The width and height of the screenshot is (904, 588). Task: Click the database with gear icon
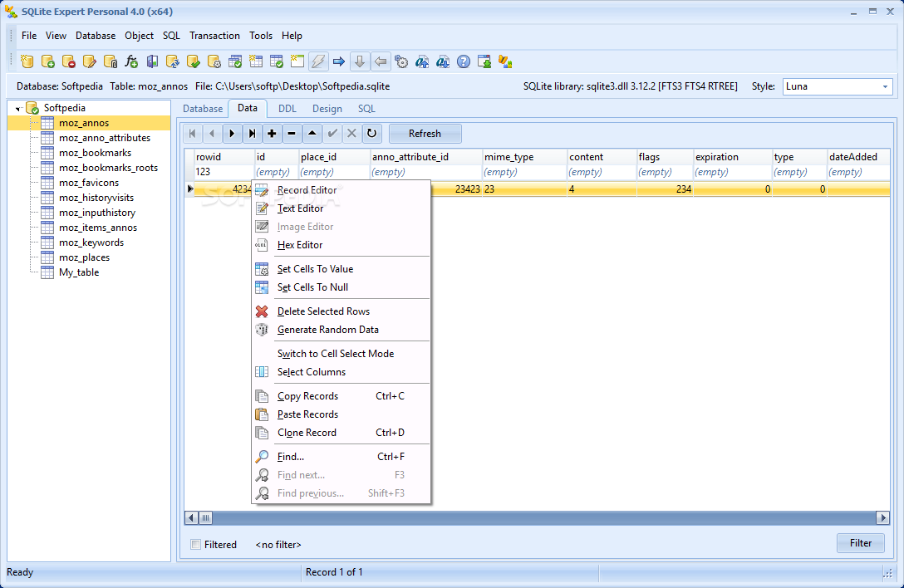[x=214, y=61]
